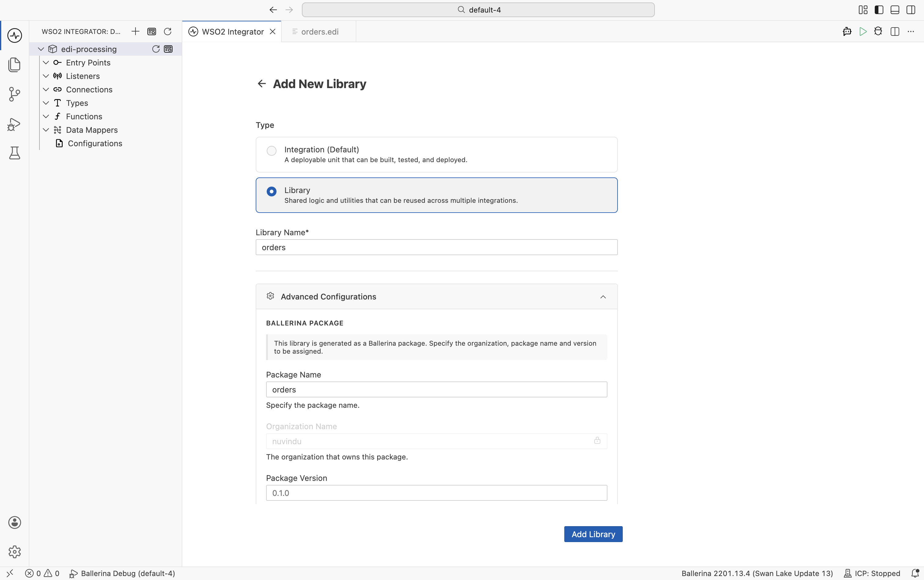The image size is (924, 580).
Task: Click the split editor icon
Action: tap(895, 32)
